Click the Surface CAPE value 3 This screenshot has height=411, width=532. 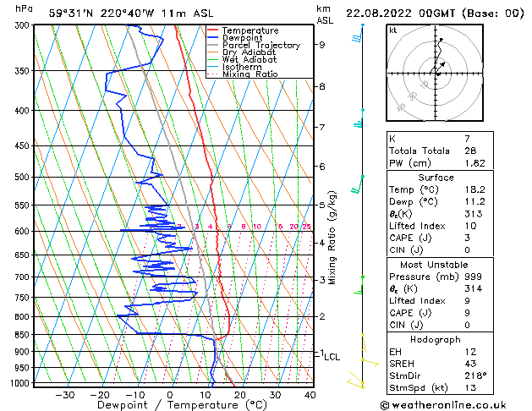pos(468,238)
